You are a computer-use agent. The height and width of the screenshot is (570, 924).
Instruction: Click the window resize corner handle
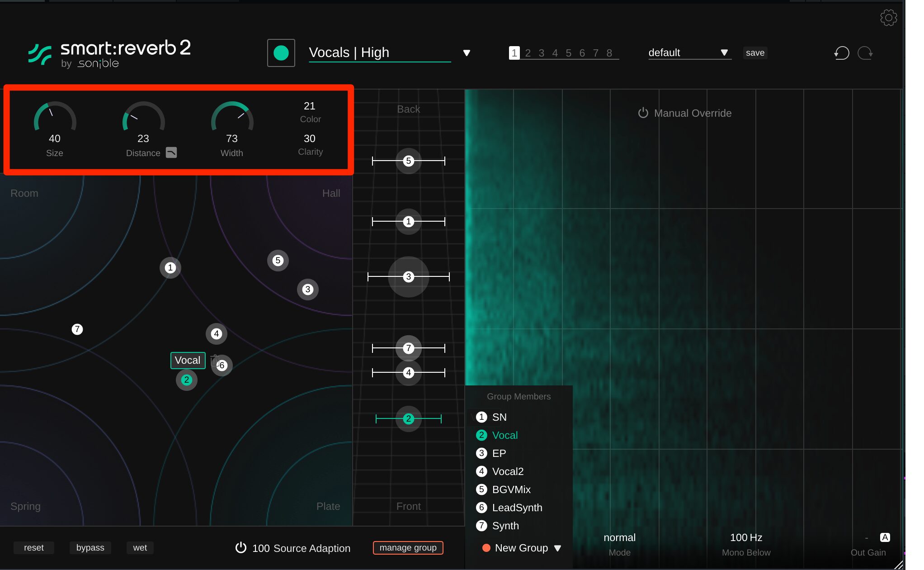pyautogui.click(x=898, y=565)
